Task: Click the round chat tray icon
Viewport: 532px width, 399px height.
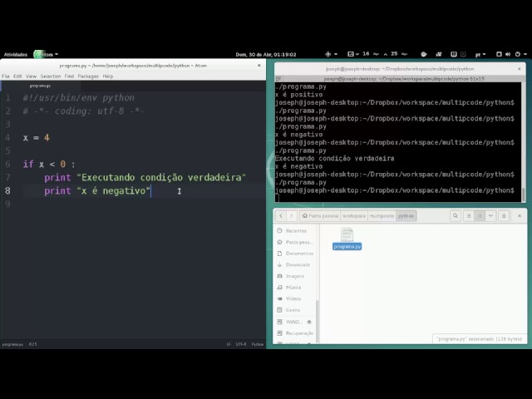Action: (x=423, y=54)
